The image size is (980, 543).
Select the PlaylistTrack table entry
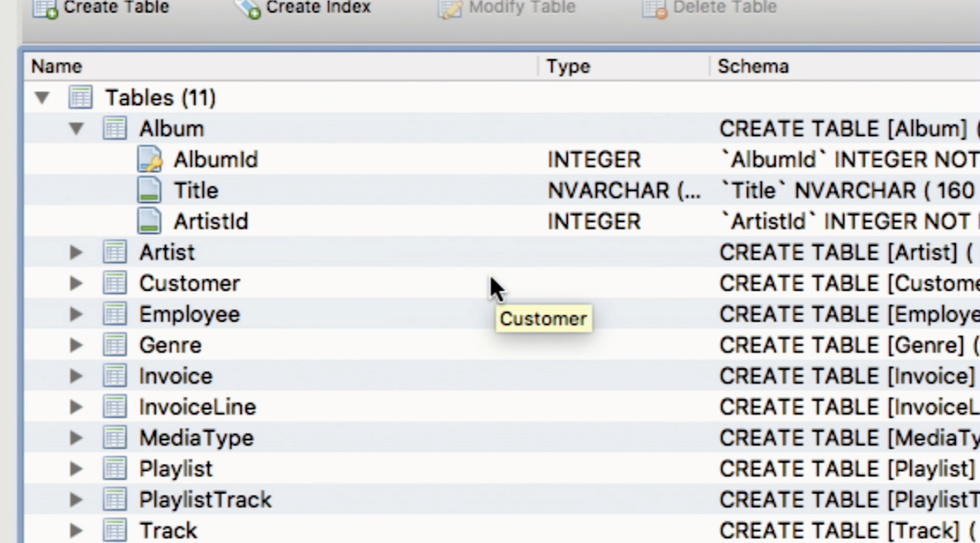point(205,500)
